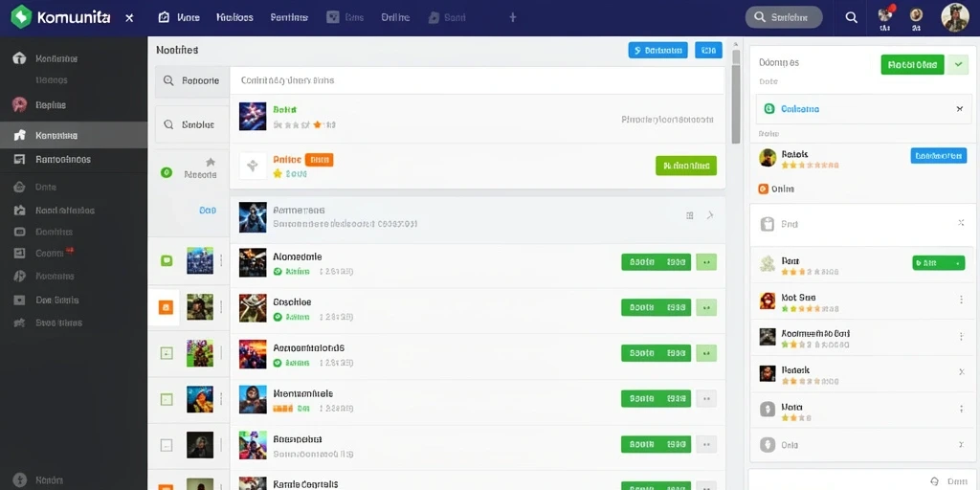Open the vertical dots menu for Mot Sae

[961, 300]
